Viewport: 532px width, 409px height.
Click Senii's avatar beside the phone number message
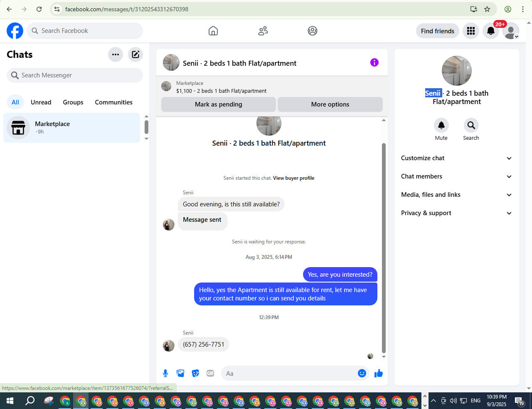(169, 346)
